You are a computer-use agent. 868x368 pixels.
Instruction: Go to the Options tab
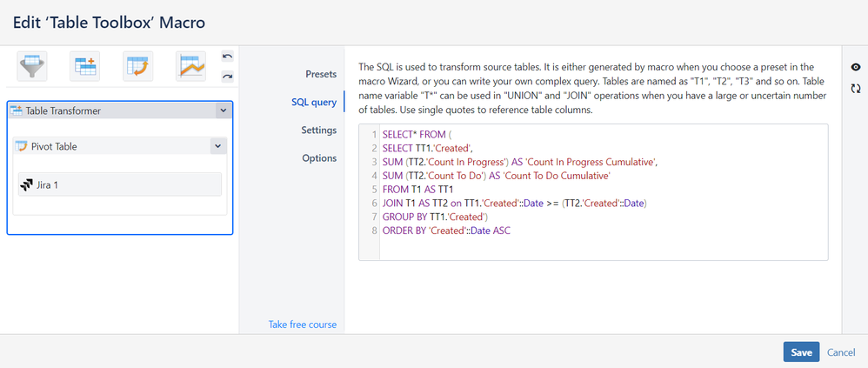pyautogui.click(x=319, y=158)
